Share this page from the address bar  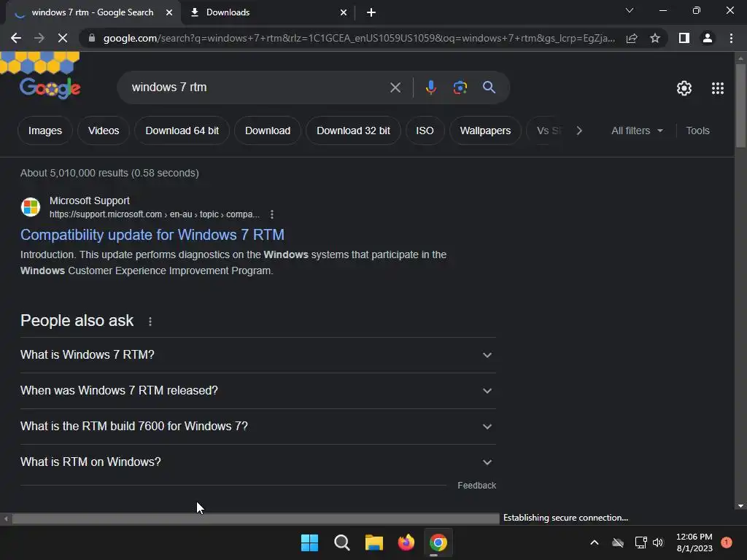pos(632,38)
